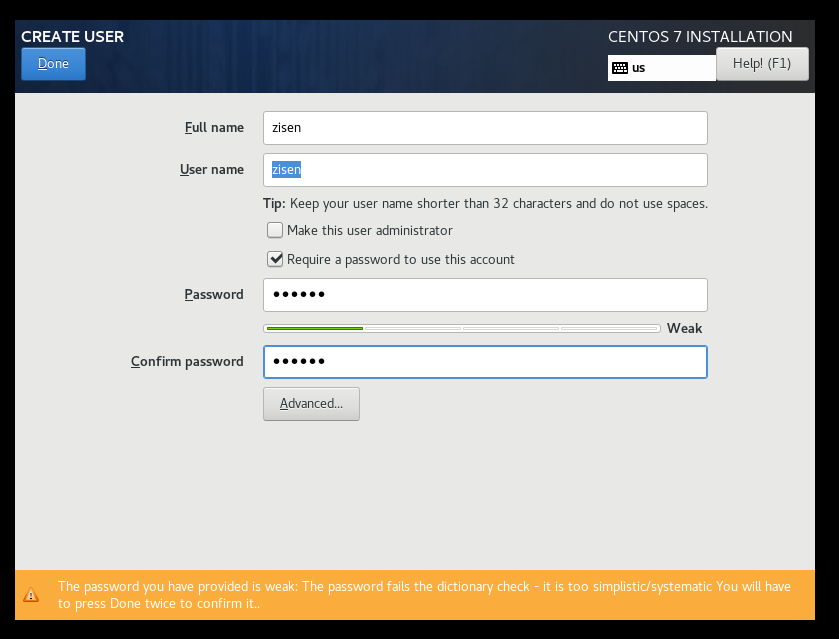Click the CREATE USER heading

72,36
